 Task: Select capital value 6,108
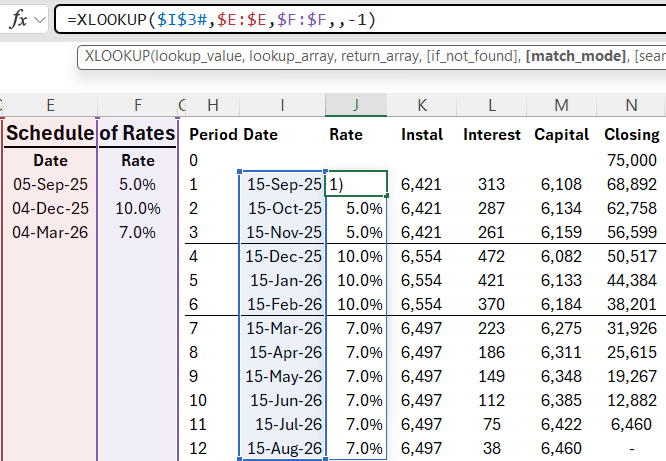pos(562,184)
